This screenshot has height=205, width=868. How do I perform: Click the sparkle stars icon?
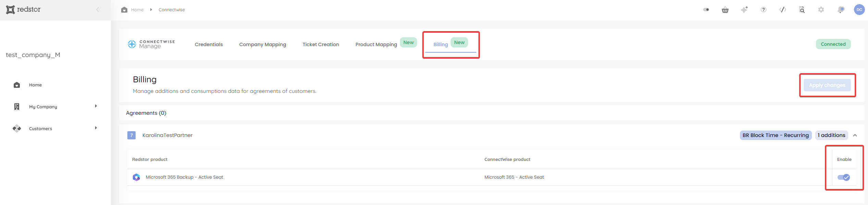(x=744, y=10)
